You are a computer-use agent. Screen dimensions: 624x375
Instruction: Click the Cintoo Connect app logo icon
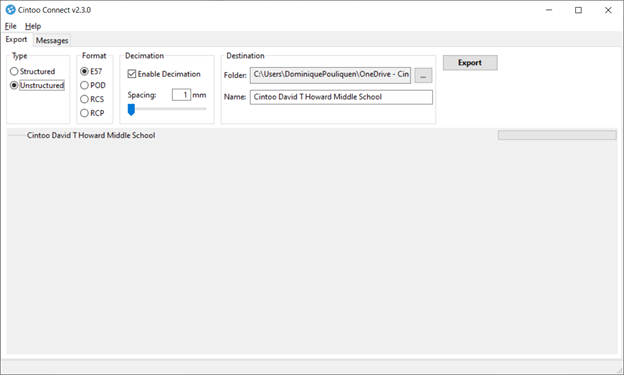[10, 10]
